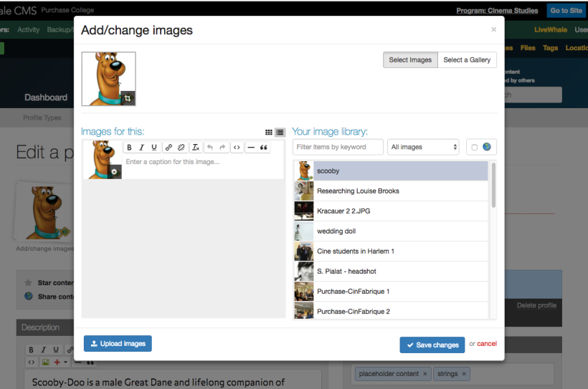The height and width of the screenshot is (389, 588).
Task: Open the Dashboard tab
Action: pyautogui.click(x=46, y=97)
